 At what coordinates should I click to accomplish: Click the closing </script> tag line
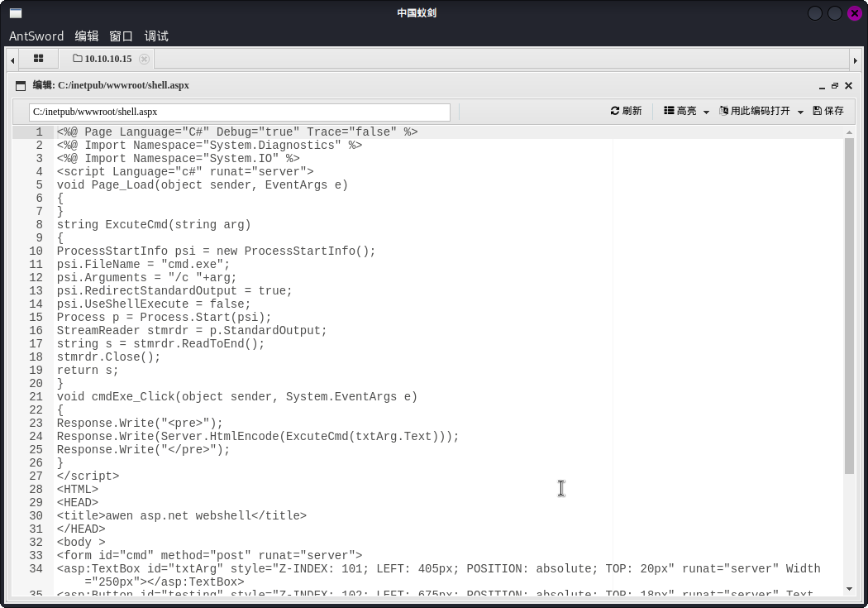coord(88,476)
